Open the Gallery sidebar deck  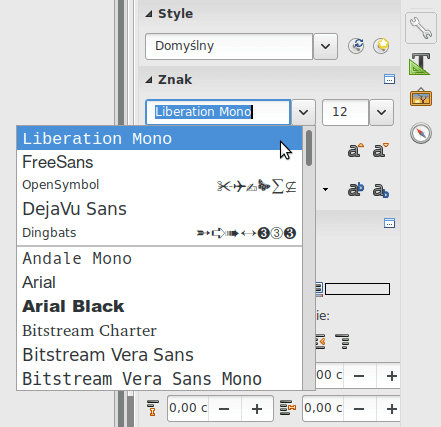click(421, 98)
